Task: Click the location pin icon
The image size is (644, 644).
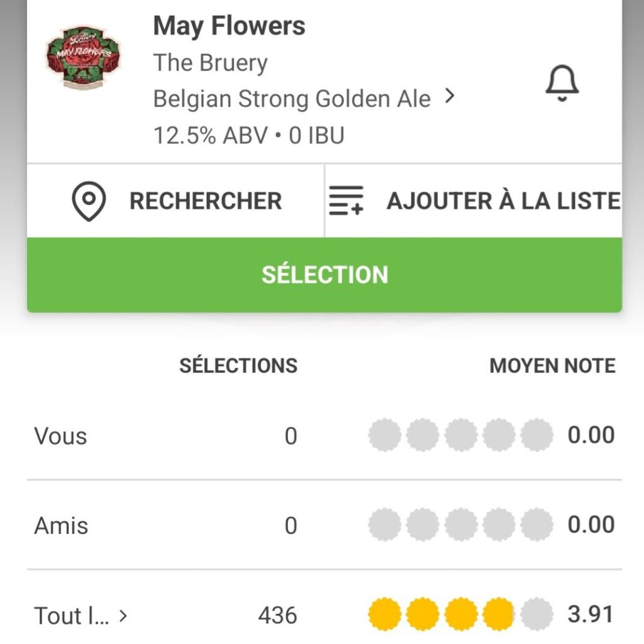Action: [89, 201]
